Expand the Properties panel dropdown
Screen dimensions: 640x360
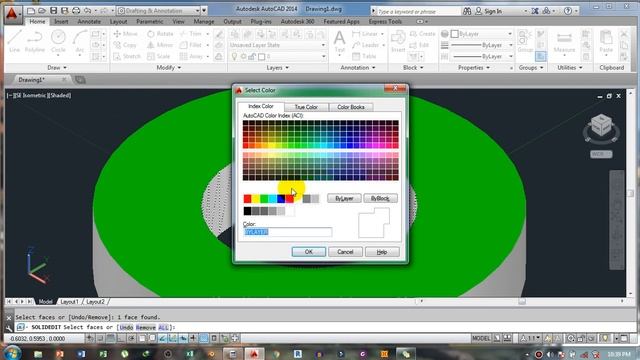tap(474, 68)
